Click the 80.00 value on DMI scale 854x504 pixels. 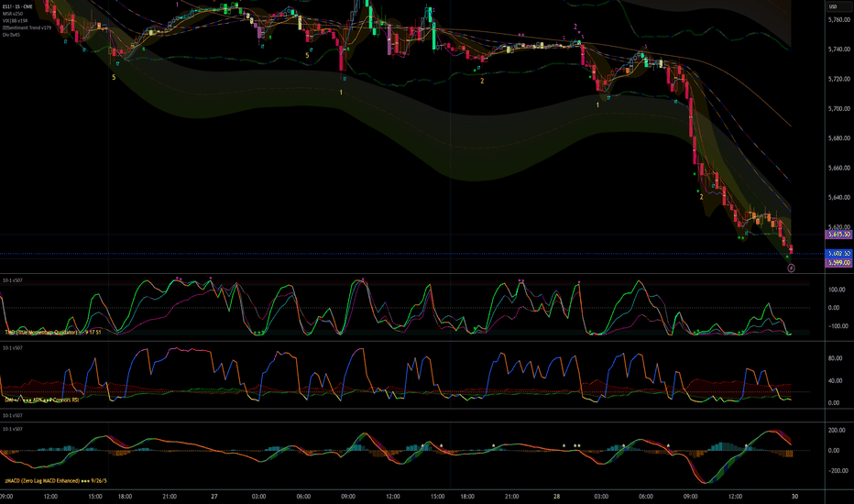[835, 358]
